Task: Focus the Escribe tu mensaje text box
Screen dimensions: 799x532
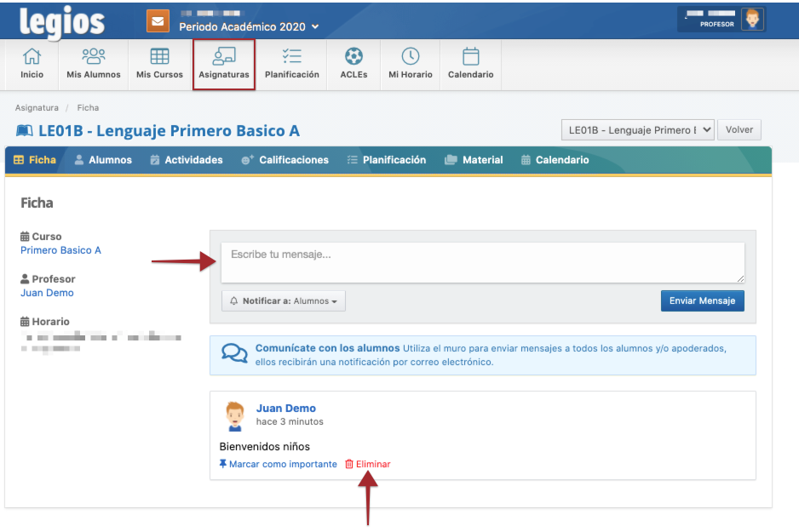Action: tap(482, 262)
